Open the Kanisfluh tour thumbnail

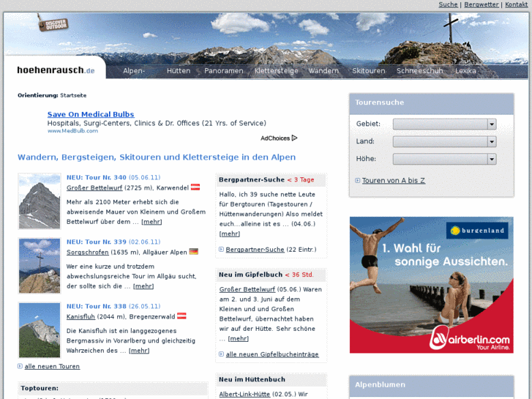pyautogui.click(x=40, y=330)
